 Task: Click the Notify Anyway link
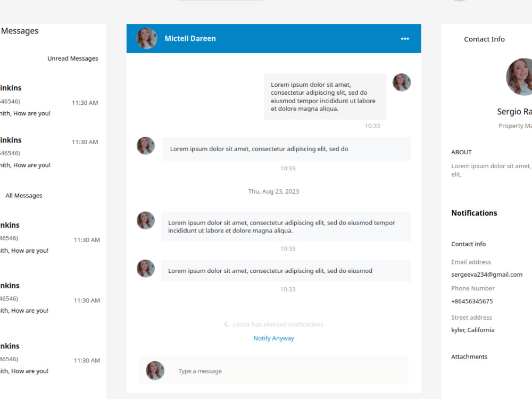(273, 338)
